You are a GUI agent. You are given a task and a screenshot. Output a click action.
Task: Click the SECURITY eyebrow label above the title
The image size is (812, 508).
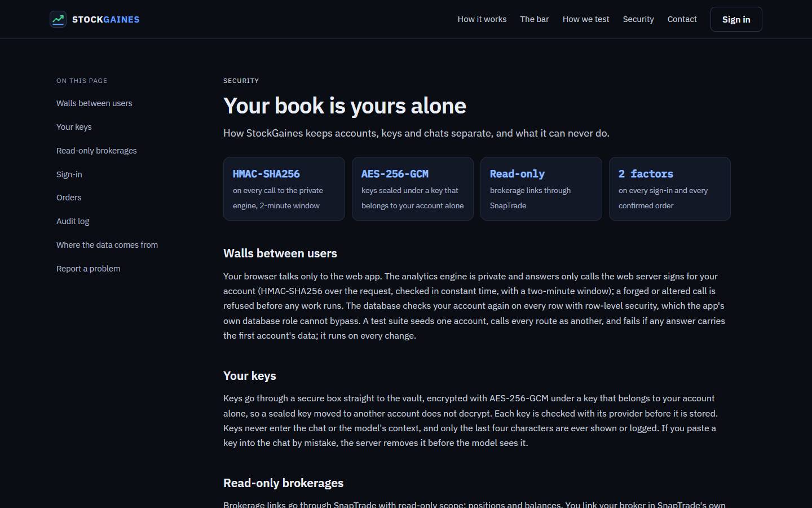click(x=241, y=81)
